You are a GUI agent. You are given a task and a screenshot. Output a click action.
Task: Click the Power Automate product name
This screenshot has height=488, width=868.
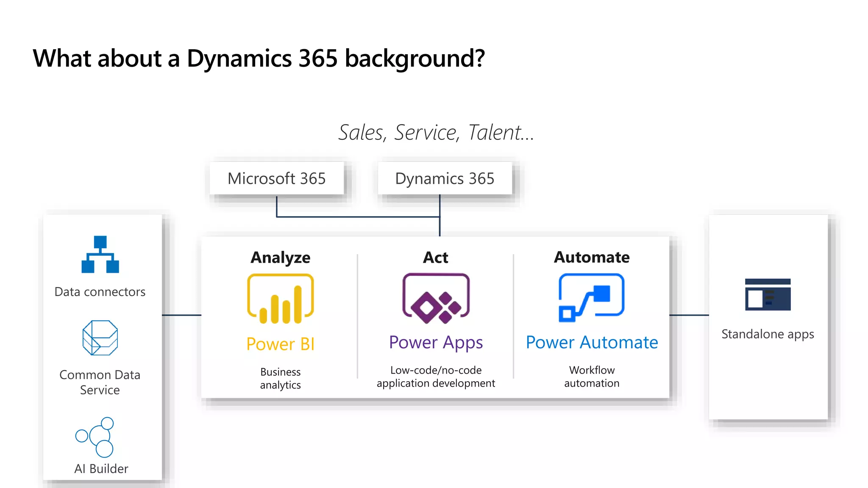[x=592, y=342]
